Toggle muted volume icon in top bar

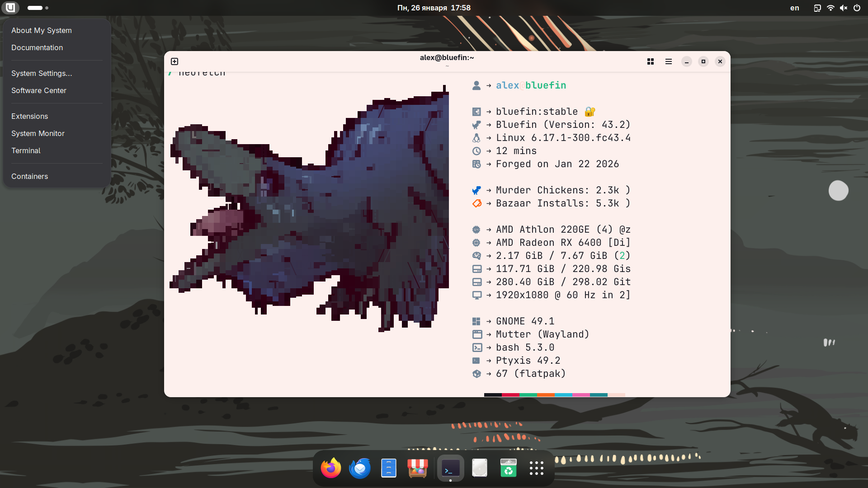[844, 8]
